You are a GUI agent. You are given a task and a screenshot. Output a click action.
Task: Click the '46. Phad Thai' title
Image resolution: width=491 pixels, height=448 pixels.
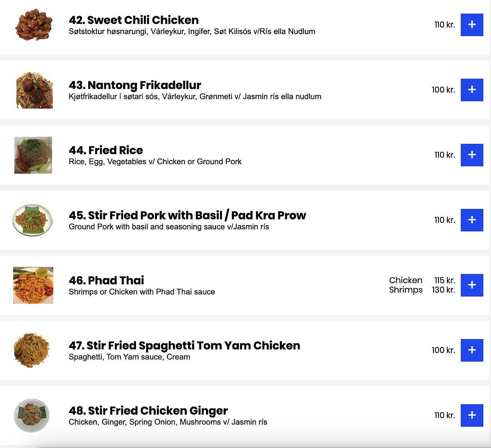point(106,280)
